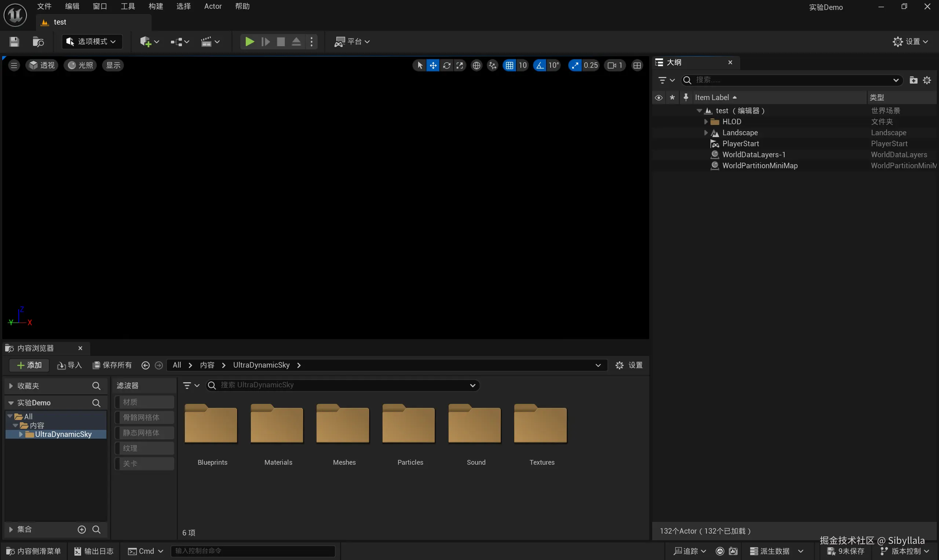Viewport: 939px width, 560px height.
Task: Select the scale transform tool icon
Action: click(x=460, y=66)
